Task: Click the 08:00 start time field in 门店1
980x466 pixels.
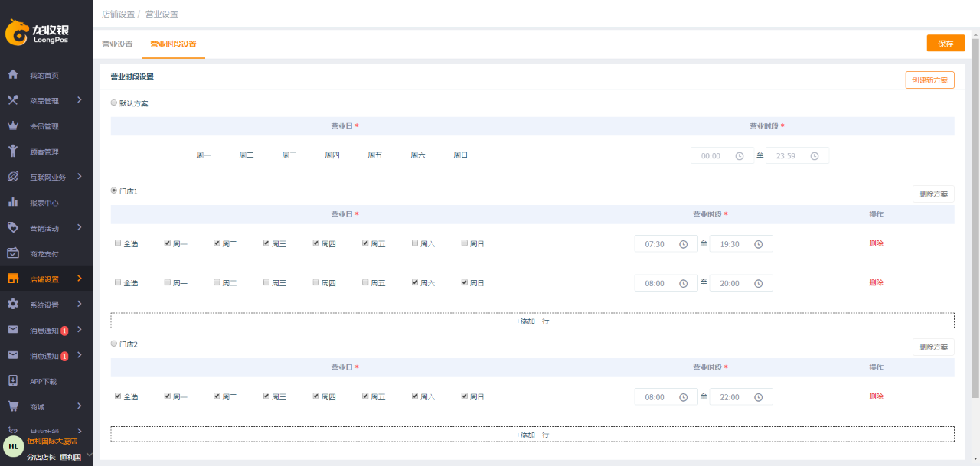Action: tap(666, 283)
